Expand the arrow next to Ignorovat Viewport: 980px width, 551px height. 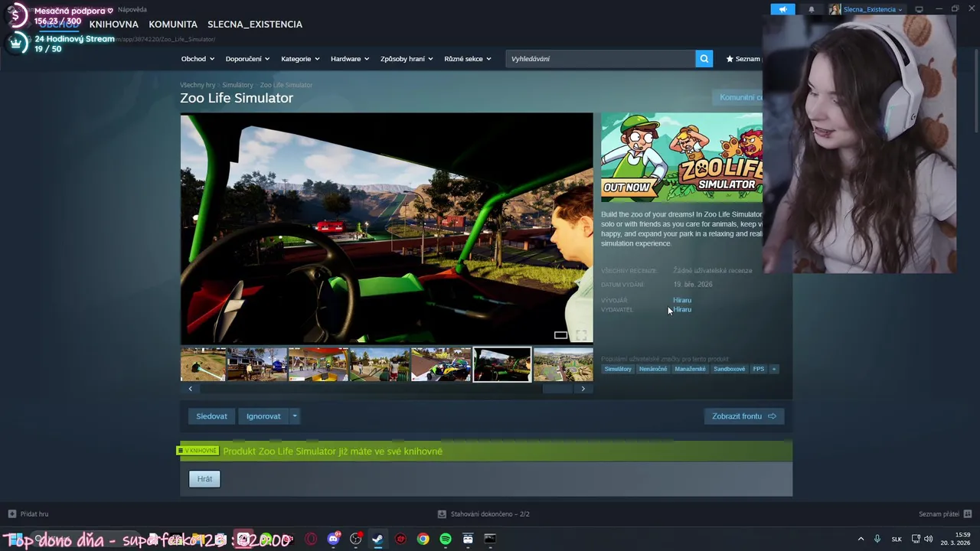(x=294, y=416)
